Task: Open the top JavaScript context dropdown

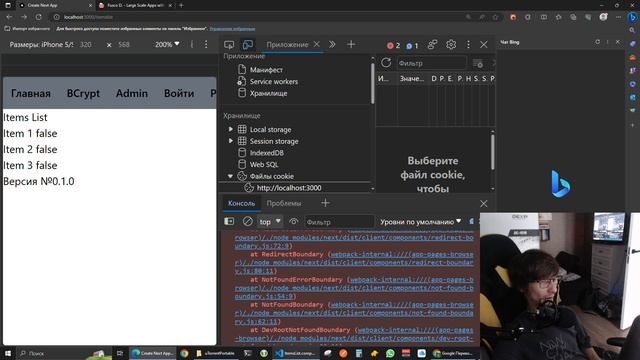Action: 270,222
